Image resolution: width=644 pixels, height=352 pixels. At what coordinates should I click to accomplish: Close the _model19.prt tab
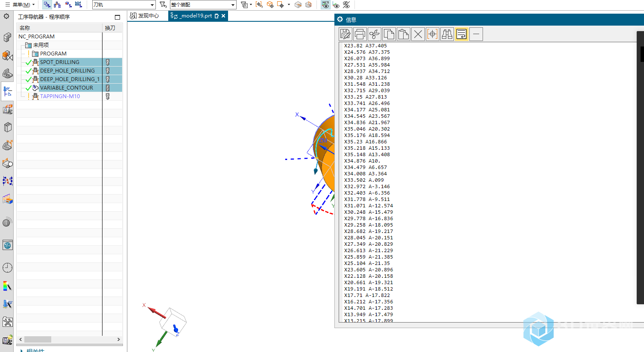click(223, 16)
